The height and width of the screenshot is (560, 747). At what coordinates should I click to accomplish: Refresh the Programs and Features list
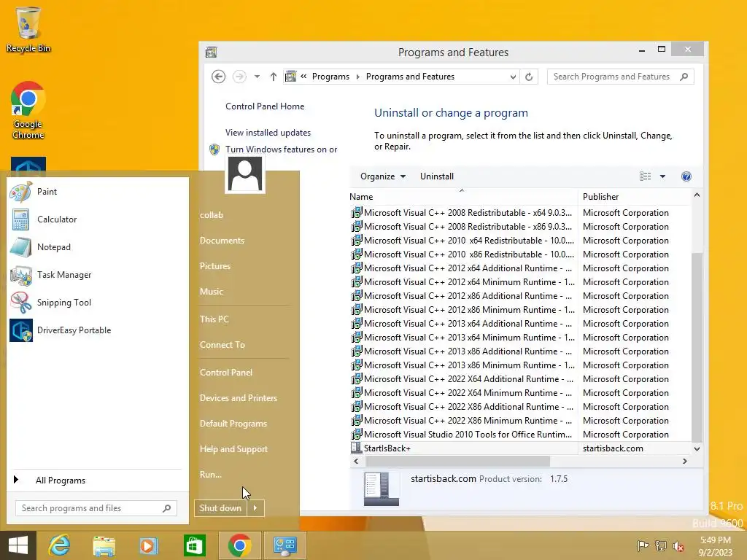[529, 77]
